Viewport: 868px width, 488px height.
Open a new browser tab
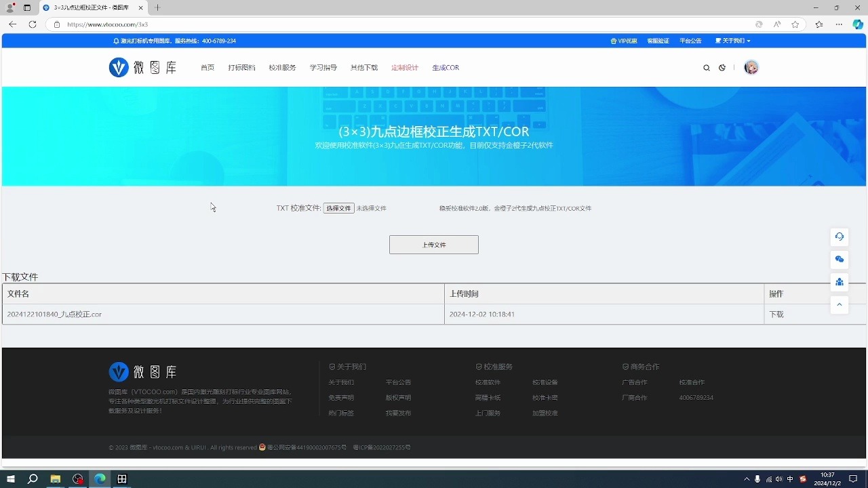[x=157, y=7]
